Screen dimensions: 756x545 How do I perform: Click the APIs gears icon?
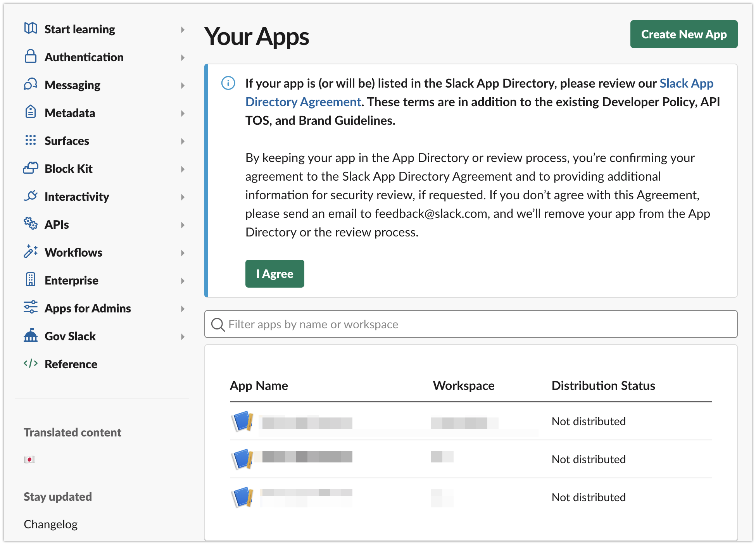(31, 224)
